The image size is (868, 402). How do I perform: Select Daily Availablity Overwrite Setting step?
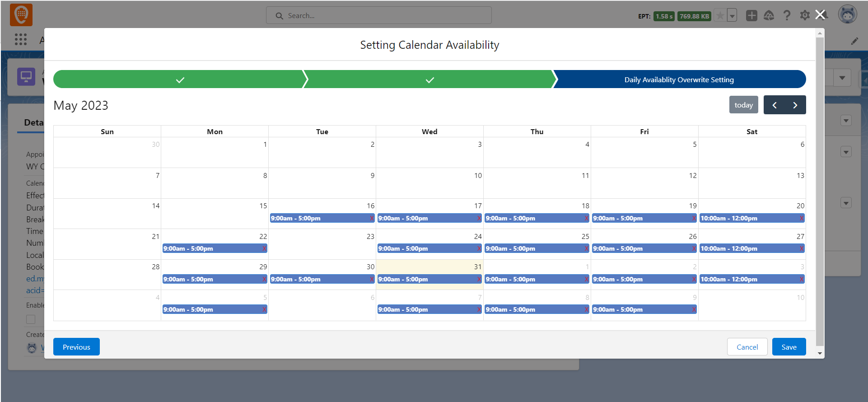679,79
